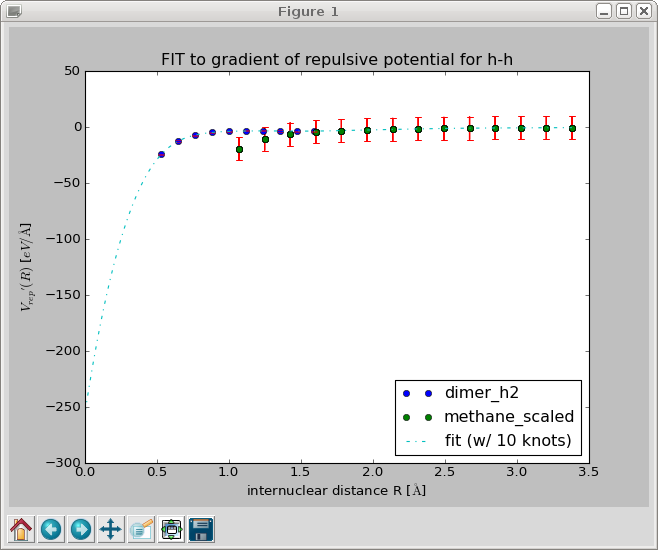Activate the Pan axes tool
Viewport: 658px width, 550px height.
click(111, 528)
